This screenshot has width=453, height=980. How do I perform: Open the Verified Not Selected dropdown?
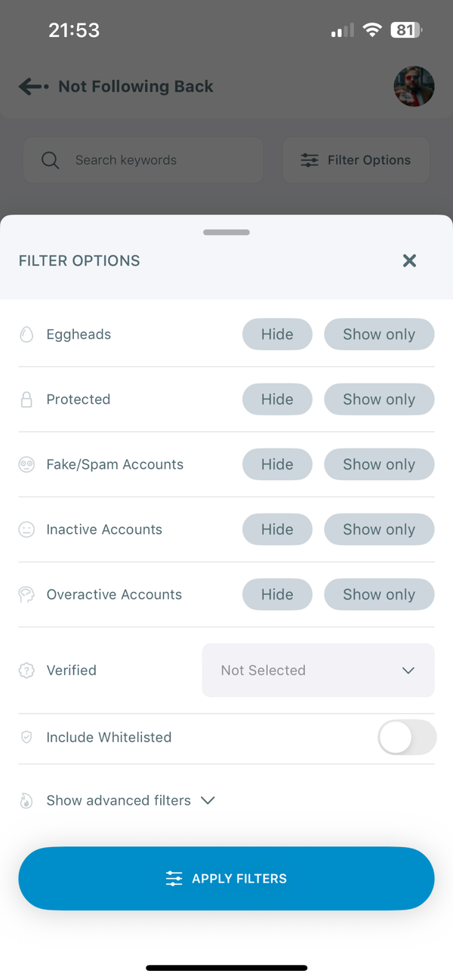coord(318,670)
